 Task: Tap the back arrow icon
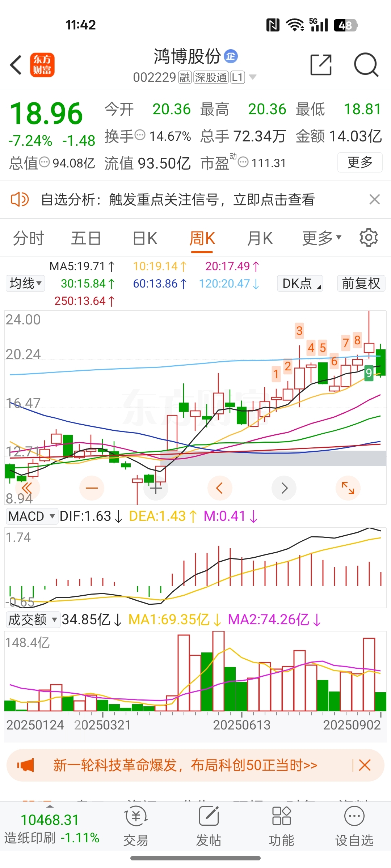(16, 65)
